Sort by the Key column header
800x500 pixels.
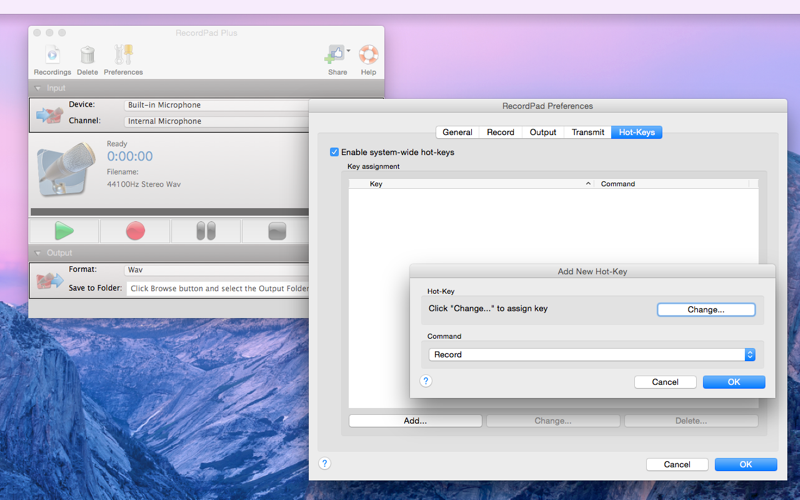(471, 184)
